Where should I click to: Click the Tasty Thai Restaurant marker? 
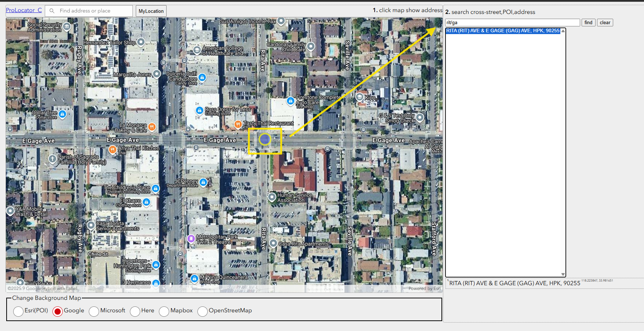coord(238,124)
